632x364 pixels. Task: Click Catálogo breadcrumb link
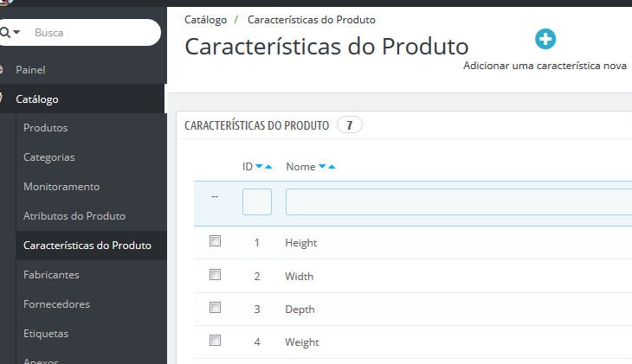pyautogui.click(x=205, y=20)
